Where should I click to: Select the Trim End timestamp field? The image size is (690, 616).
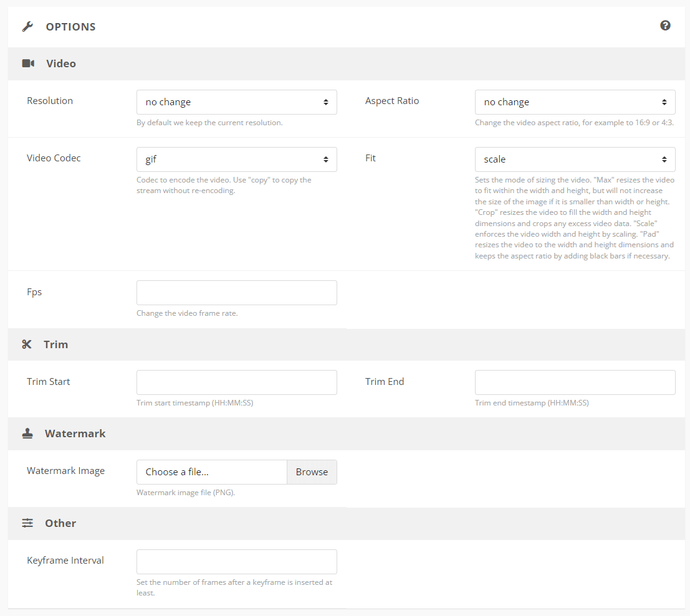[575, 382]
